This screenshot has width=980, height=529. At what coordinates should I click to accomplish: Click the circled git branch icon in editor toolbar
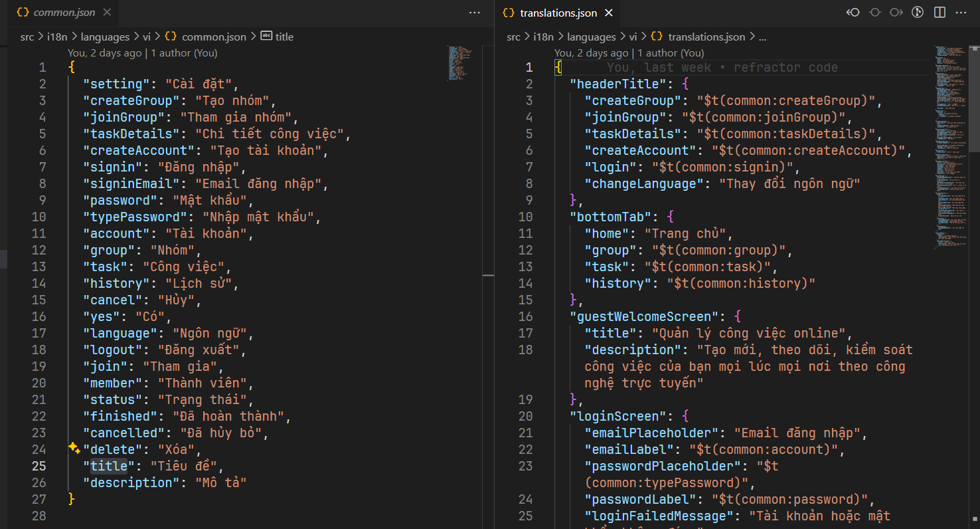[x=918, y=13]
